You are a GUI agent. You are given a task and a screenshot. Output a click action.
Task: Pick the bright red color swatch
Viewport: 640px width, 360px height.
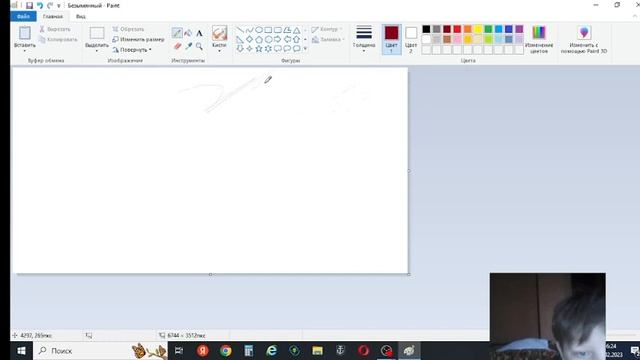[457, 29]
